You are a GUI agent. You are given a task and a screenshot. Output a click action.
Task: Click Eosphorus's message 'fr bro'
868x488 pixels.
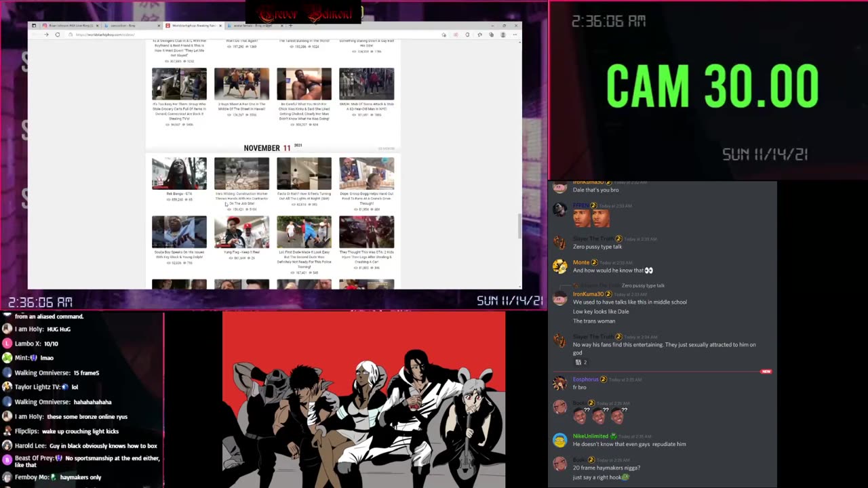point(580,388)
